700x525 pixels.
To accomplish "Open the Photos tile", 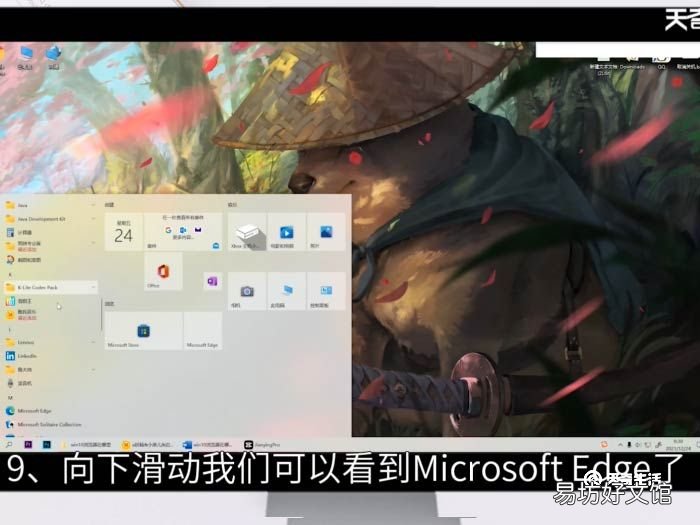I will 326,232.
